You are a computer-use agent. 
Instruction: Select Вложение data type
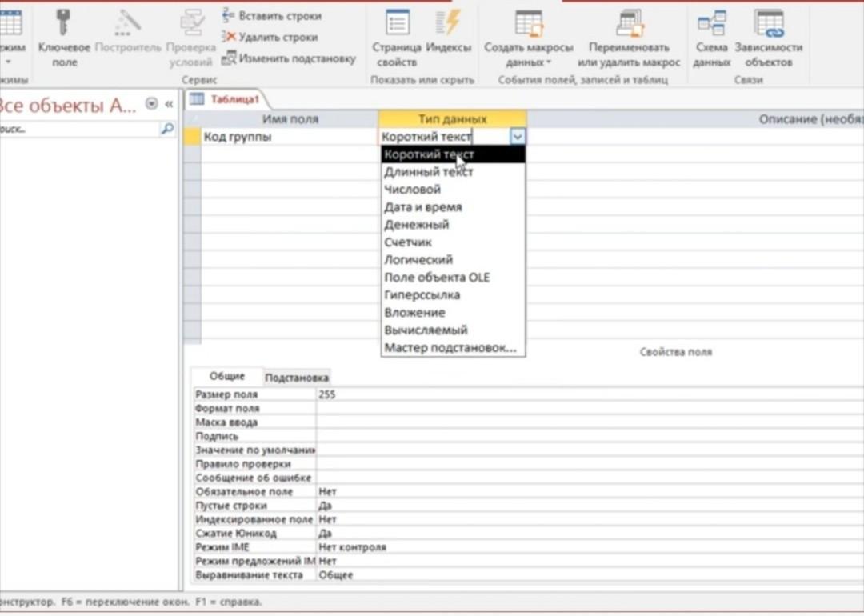click(x=453, y=313)
